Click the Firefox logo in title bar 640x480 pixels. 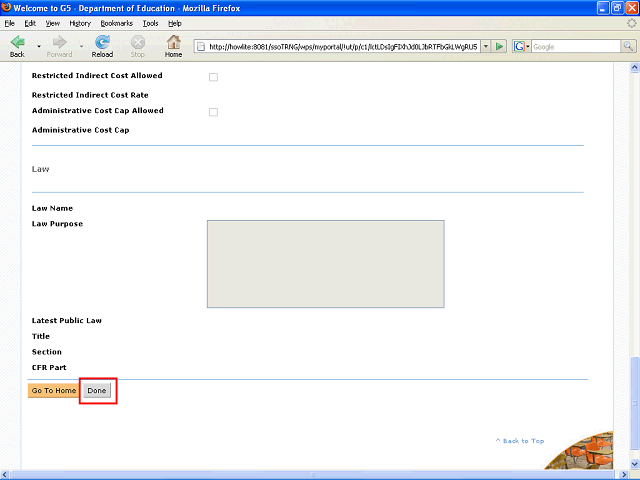(x=6, y=7)
